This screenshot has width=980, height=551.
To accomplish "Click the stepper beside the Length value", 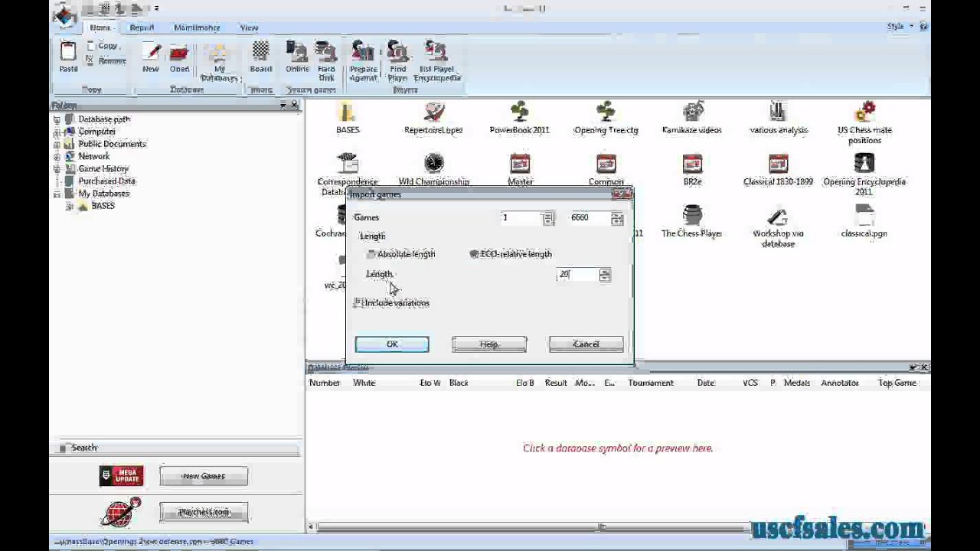I will coord(605,275).
